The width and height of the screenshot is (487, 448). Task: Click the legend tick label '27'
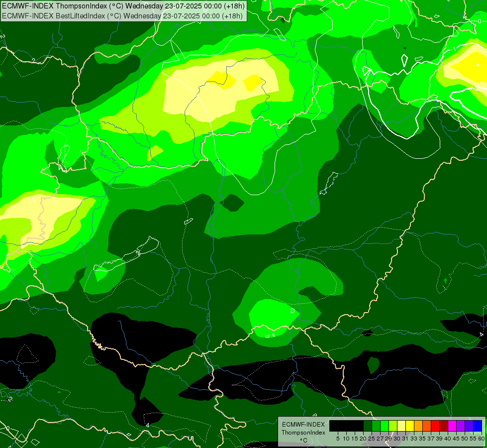(x=380, y=439)
